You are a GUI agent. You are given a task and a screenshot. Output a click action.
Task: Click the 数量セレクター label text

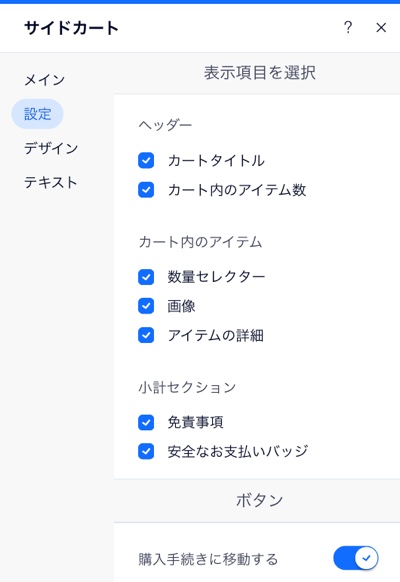216,277
